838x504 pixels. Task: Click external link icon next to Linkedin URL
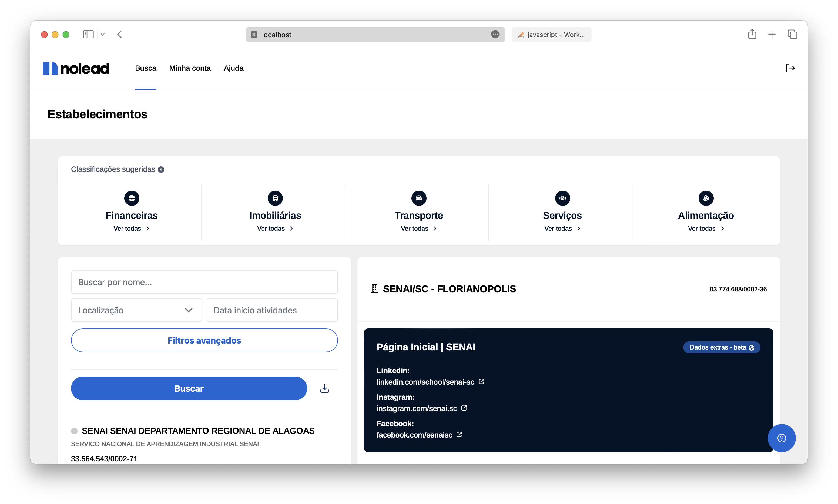pyautogui.click(x=481, y=381)
